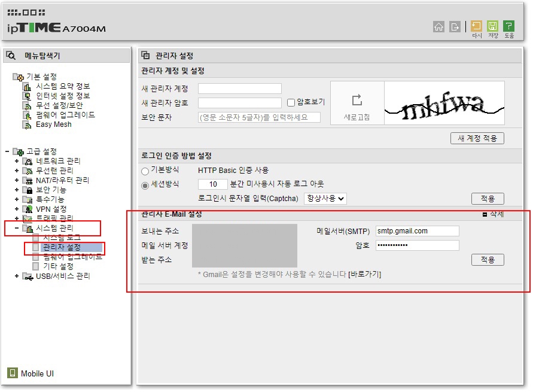Click the green 저장 (save) icon
This screenshot has height=392, width=533.
(492, 26)
